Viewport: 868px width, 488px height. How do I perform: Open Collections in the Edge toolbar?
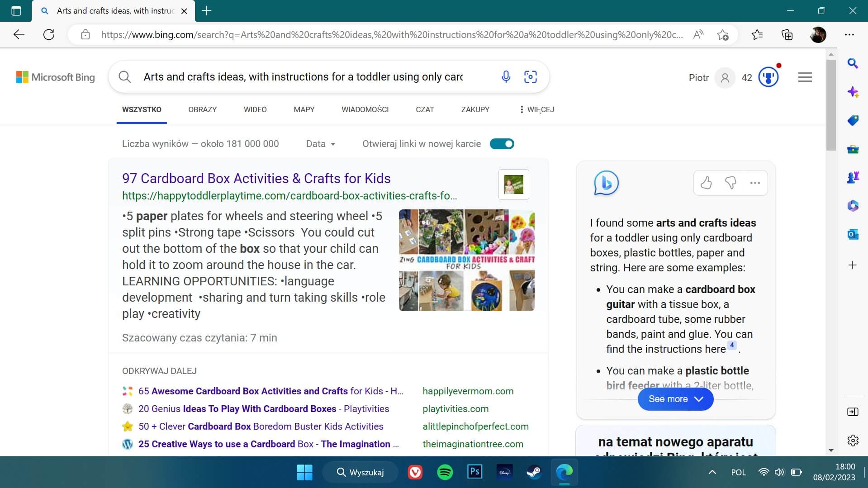(787, 34)
